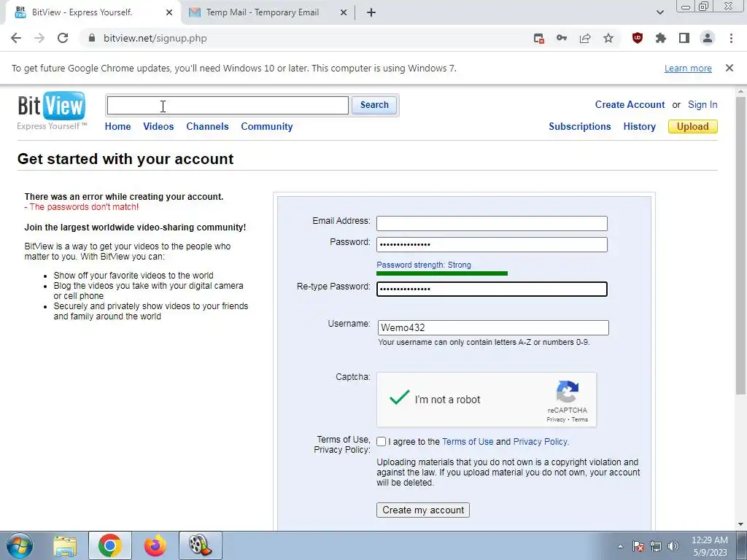Click the Create Account link
This screenshot has height=560, width=747.
click(x=630, y=104)
